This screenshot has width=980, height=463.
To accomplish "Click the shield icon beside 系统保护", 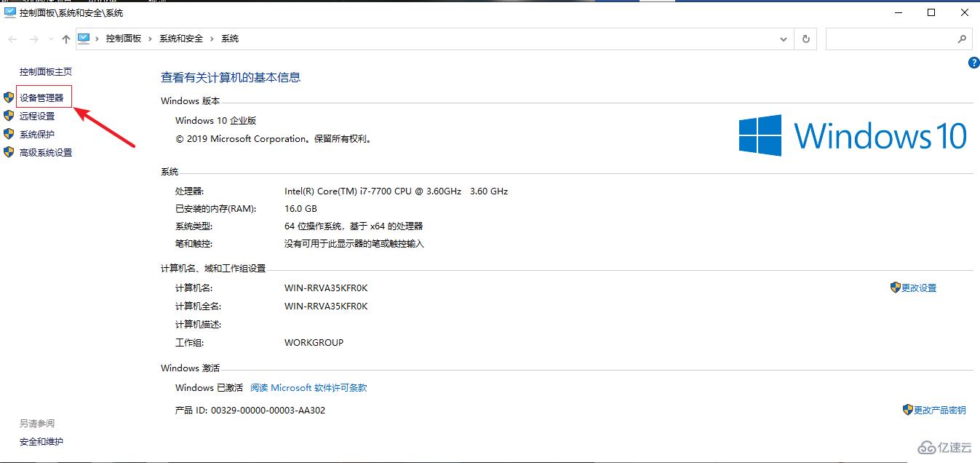I will (9, 134).
